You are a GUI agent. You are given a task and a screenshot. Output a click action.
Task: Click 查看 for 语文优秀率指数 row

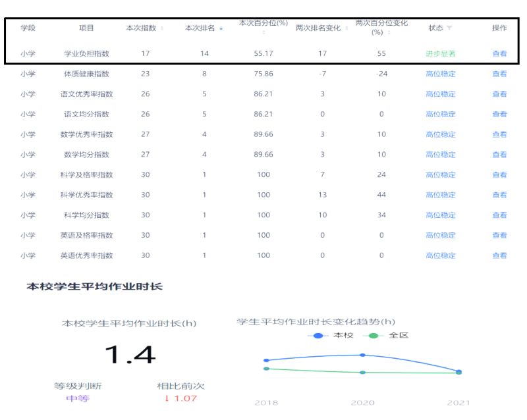click(x=499, y=93)
